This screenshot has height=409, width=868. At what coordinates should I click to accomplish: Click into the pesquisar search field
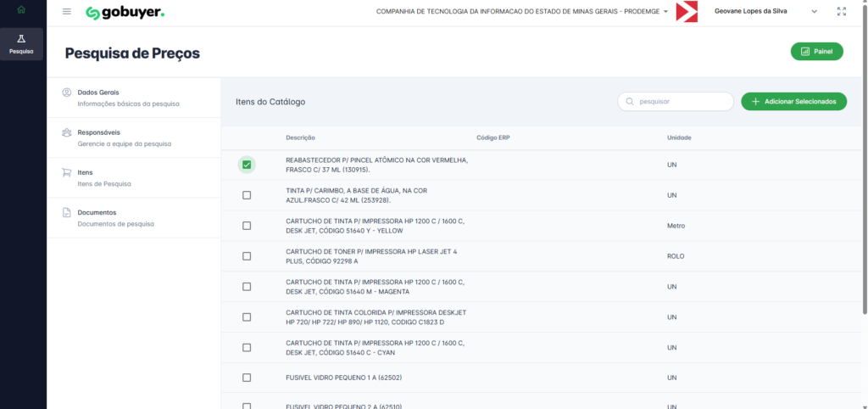pyautogui.click(x=682, y=102)
